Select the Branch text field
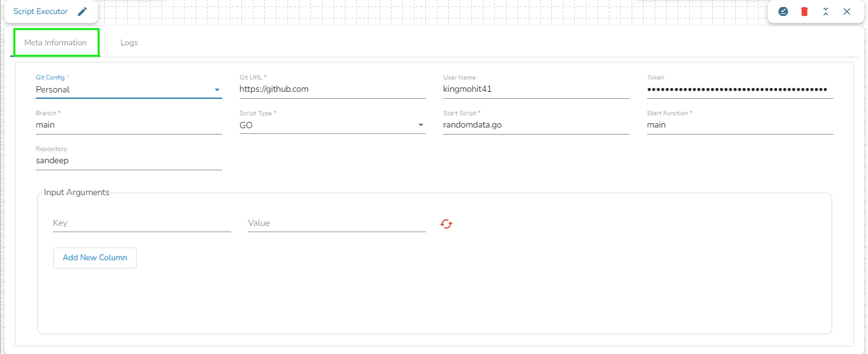The height and width of the screenshot is (354, 868). coord(128,126)
